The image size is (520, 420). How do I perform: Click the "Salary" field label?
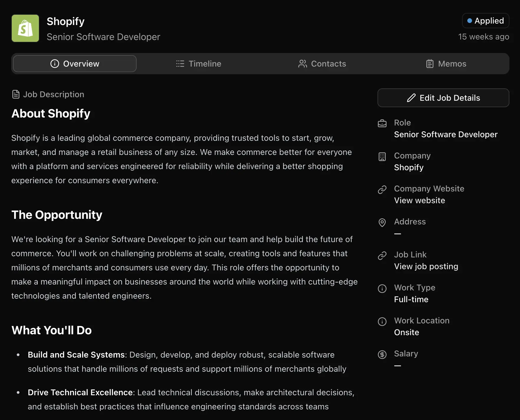tap(406, 353)
